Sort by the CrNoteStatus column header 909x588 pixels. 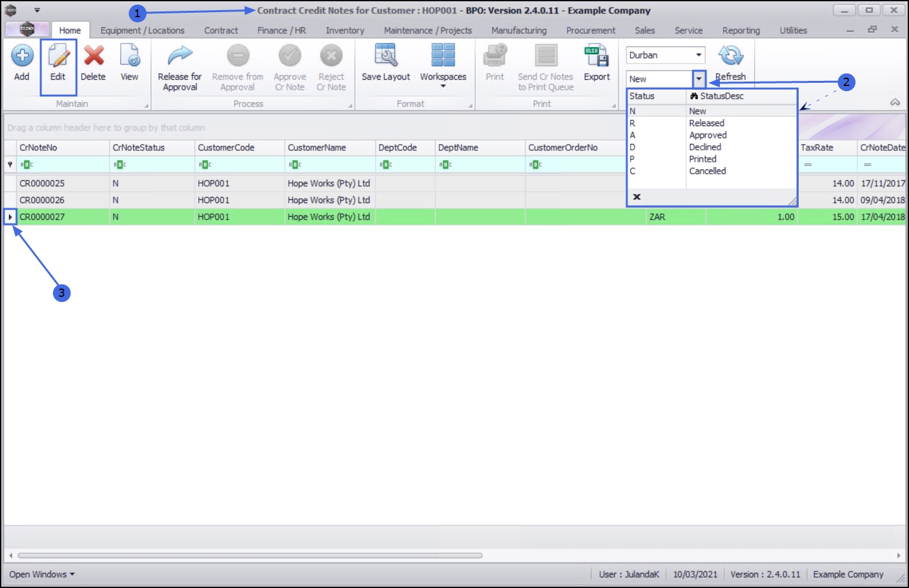[x=152, y=147]
